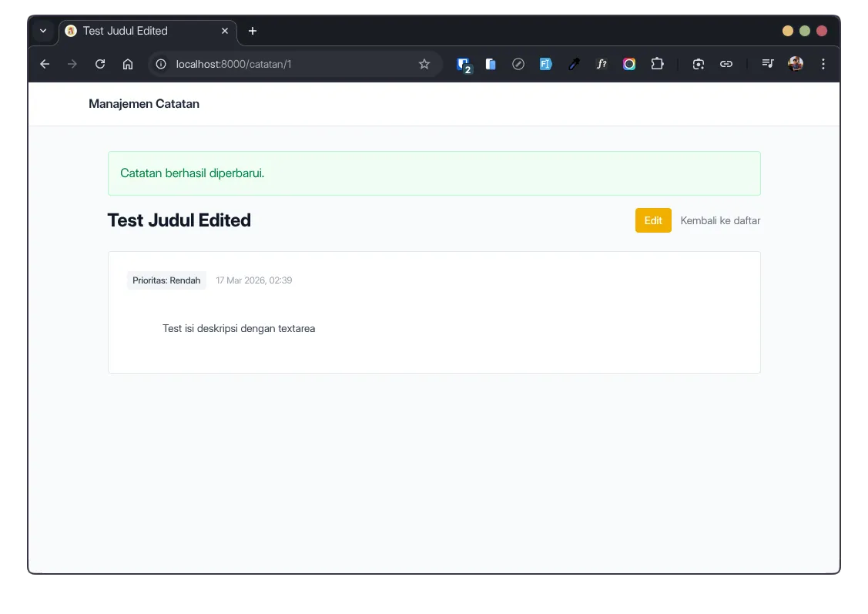Open the user profile avatar menu

(796, 65)
